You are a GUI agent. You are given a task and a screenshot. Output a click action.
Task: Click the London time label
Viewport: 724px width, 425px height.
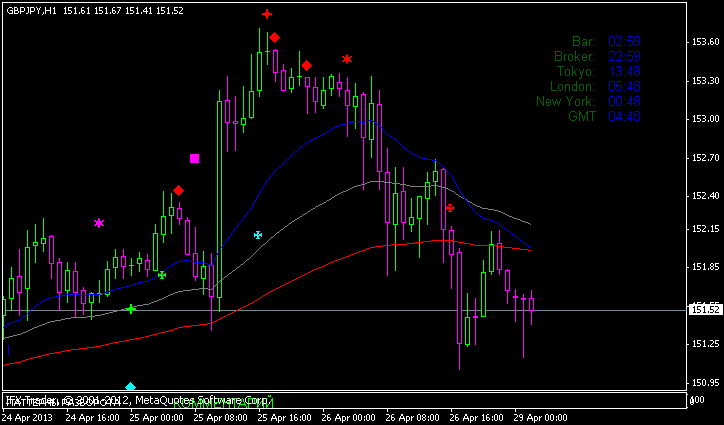click(x=573, y=86)
